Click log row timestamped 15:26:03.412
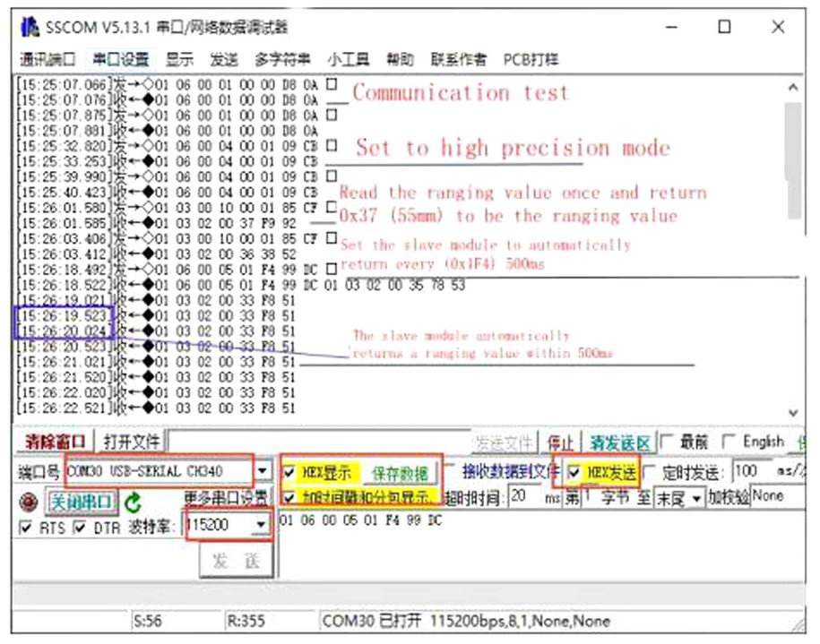 (156, 254)
